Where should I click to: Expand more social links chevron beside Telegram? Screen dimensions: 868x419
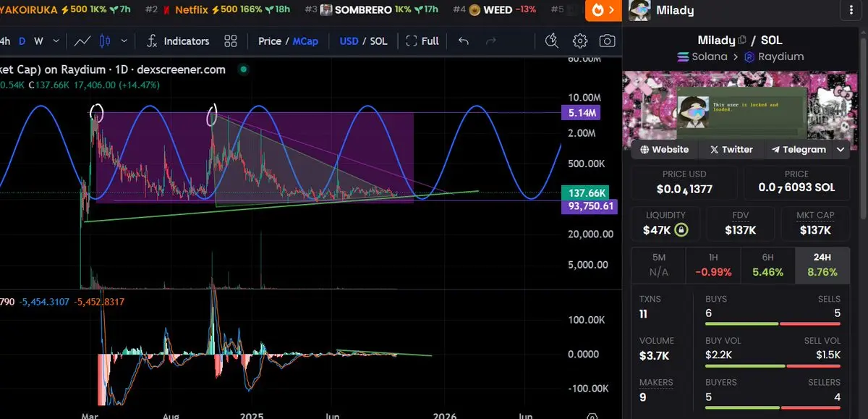841,149
